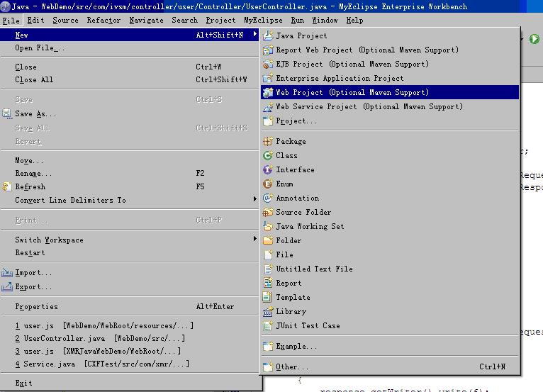Click the Untitled Text File icon
The image size is (543, 392).
point(268,269)
